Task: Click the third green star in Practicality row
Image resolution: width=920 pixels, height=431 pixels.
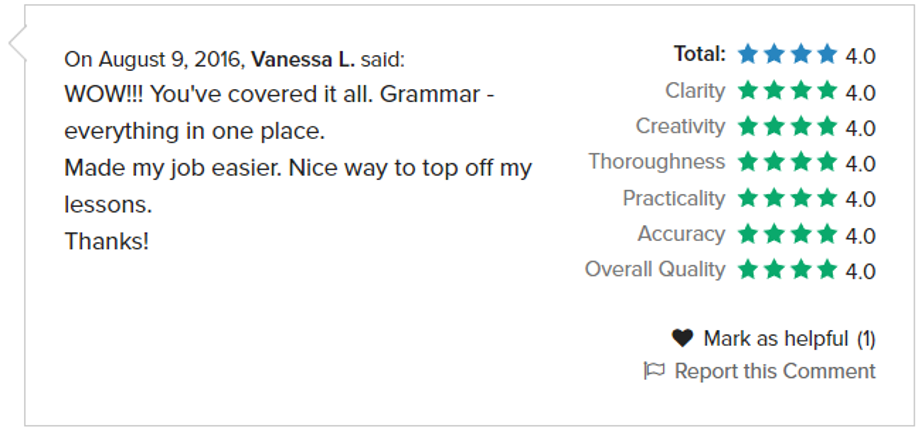Action: click(801, 198)
